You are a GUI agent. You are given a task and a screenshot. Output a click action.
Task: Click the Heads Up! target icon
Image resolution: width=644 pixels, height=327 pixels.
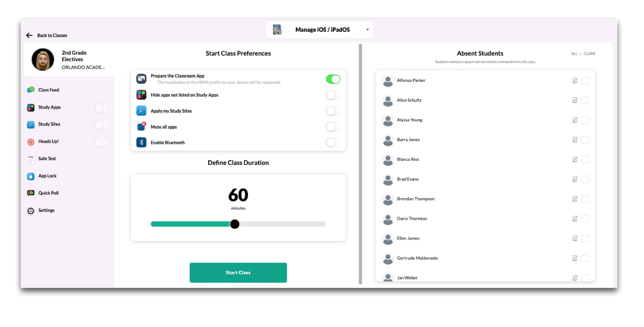click(x=31, y=142)
